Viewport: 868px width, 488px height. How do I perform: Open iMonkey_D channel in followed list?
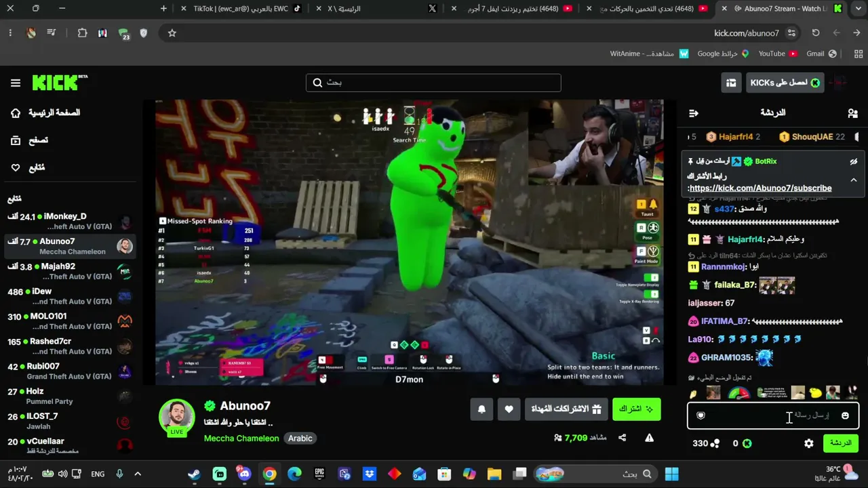click(71, 222)
